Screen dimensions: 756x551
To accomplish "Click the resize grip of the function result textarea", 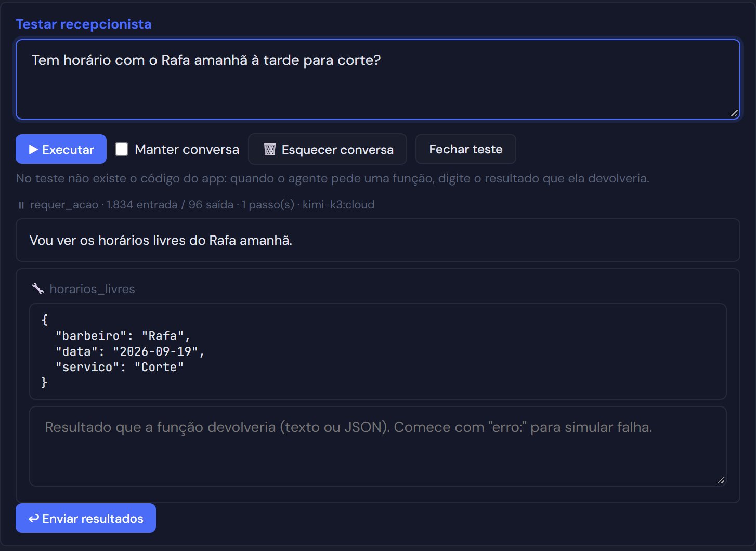I will [x=721, y=480].
